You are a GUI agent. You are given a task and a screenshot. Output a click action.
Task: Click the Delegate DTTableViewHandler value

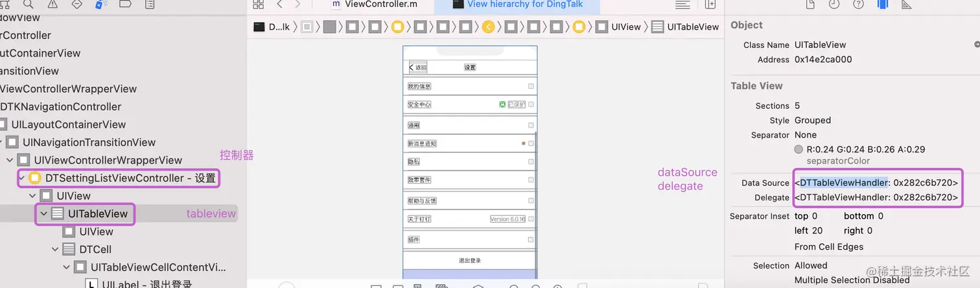coord(876,197)
